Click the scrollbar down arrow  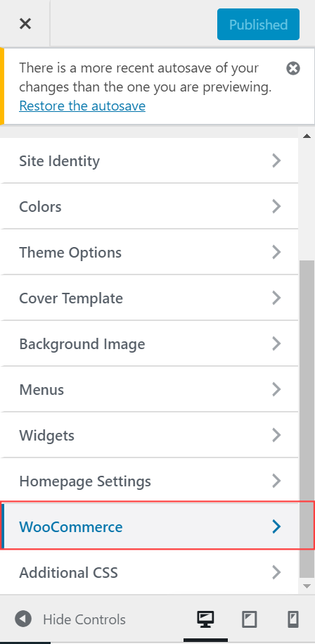[307, 586]
